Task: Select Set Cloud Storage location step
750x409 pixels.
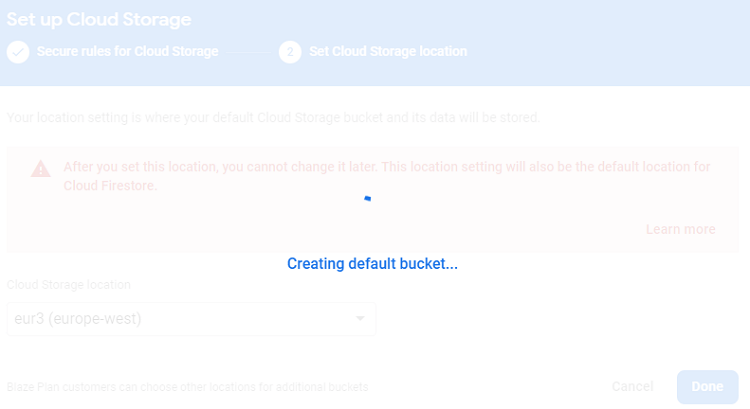Action: point(388,52)
